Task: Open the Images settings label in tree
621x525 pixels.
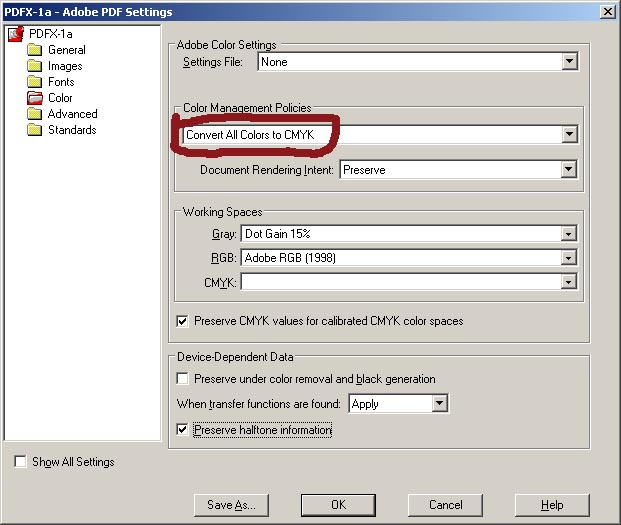Action: pyautogui.click(x=65, y=66)
